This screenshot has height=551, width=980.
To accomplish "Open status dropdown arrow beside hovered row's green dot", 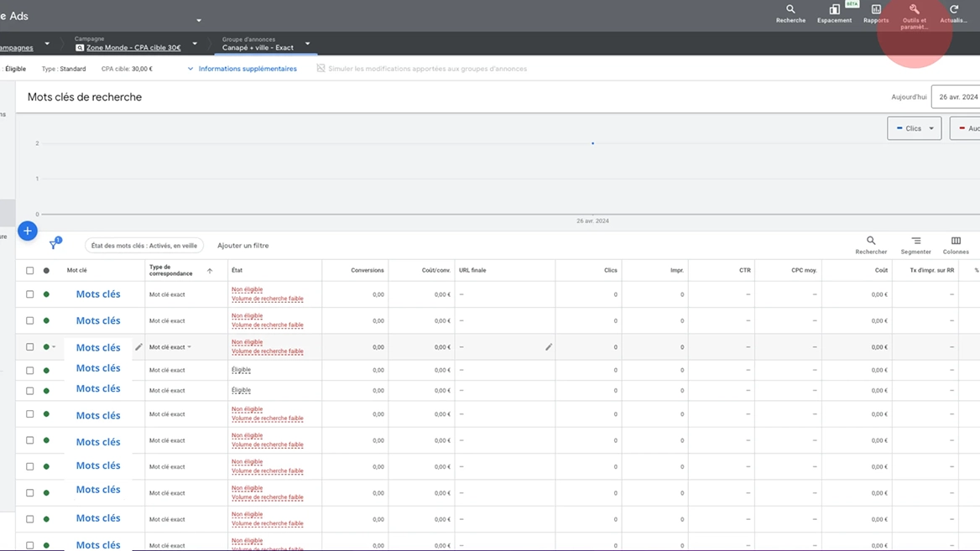I will point(54,347).
